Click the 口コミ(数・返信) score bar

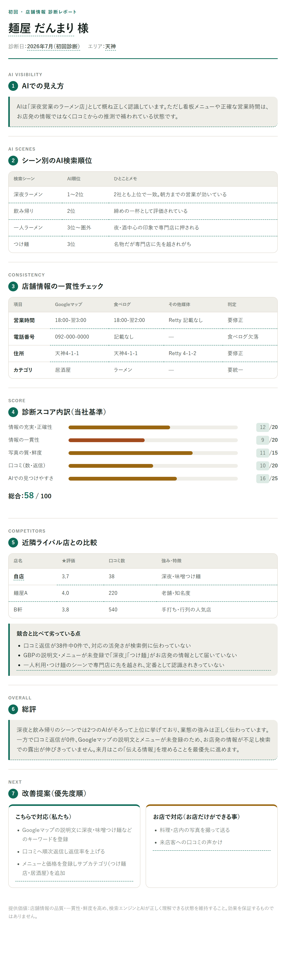153,466
